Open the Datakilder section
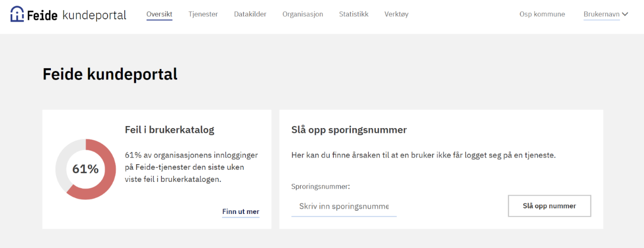This screenshot has width=644, height=248. 250,14
